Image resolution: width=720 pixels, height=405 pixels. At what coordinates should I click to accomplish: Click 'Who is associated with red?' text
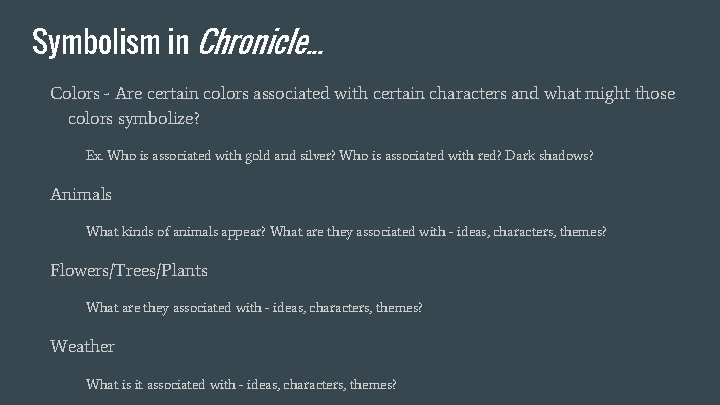420,156
